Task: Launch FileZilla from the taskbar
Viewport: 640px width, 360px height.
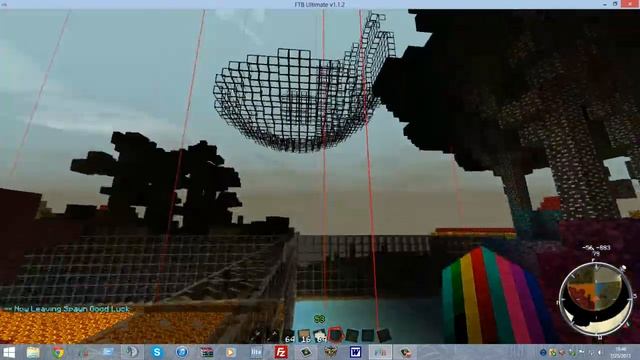Action: (281, 352)
